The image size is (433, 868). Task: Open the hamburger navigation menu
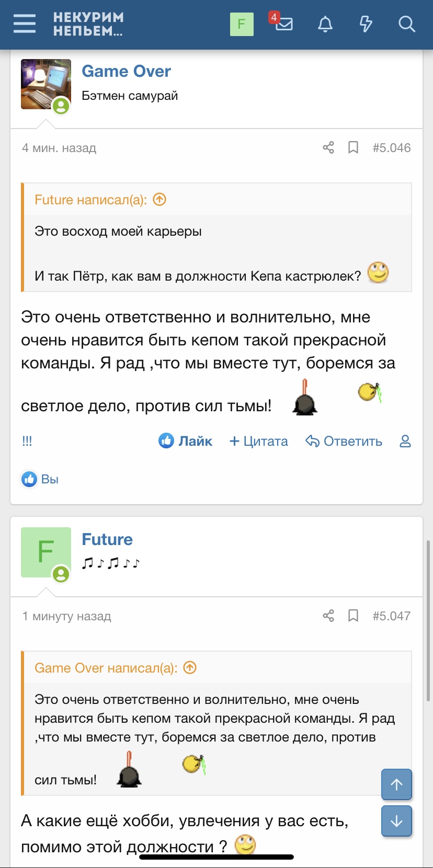click(25, 24)
